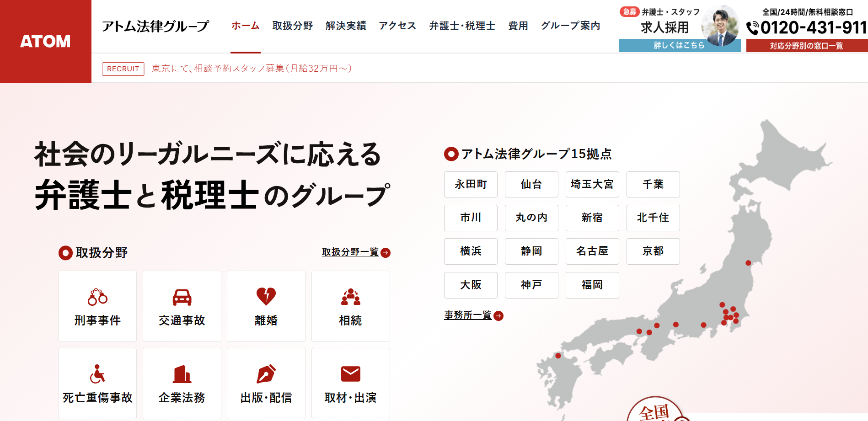Open the ホーム menu item
This screenshot has width=868, height=421.
click(x=246, y=26)
